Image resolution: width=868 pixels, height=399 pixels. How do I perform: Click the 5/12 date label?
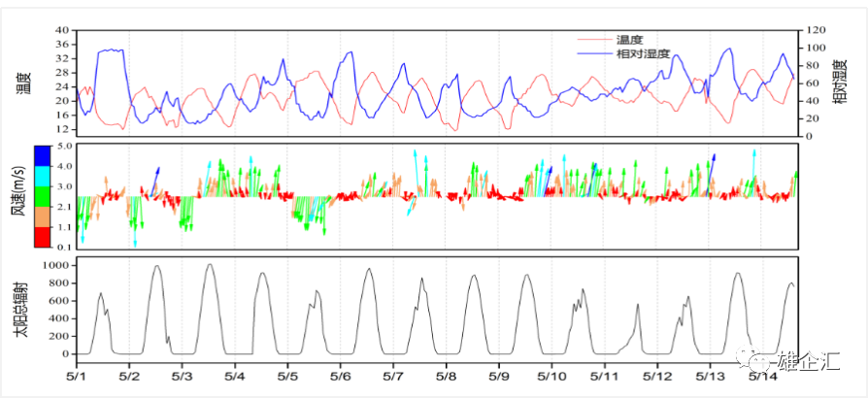pyautogui.click(x=657, y=375)
